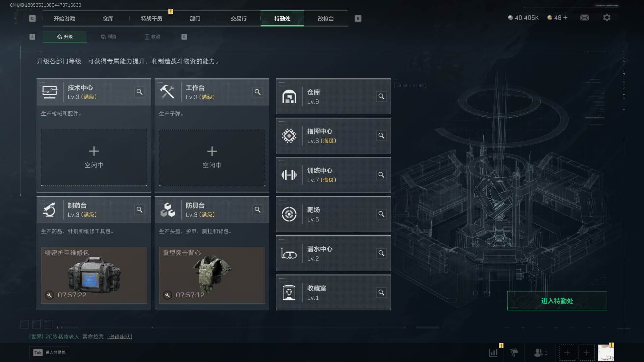Inspect 仓库 Lv.9 with magnifier icon
This screenshot has width=644, height=362.
[381, 97]
